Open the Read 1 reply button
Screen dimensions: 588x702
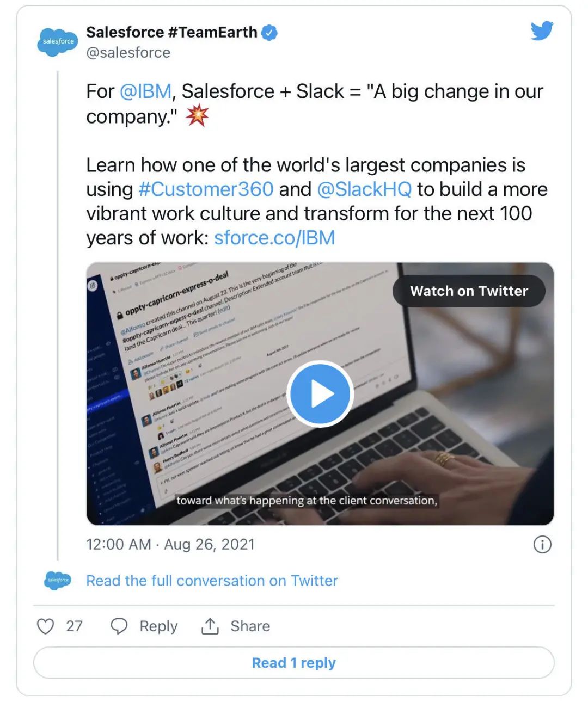293,663
